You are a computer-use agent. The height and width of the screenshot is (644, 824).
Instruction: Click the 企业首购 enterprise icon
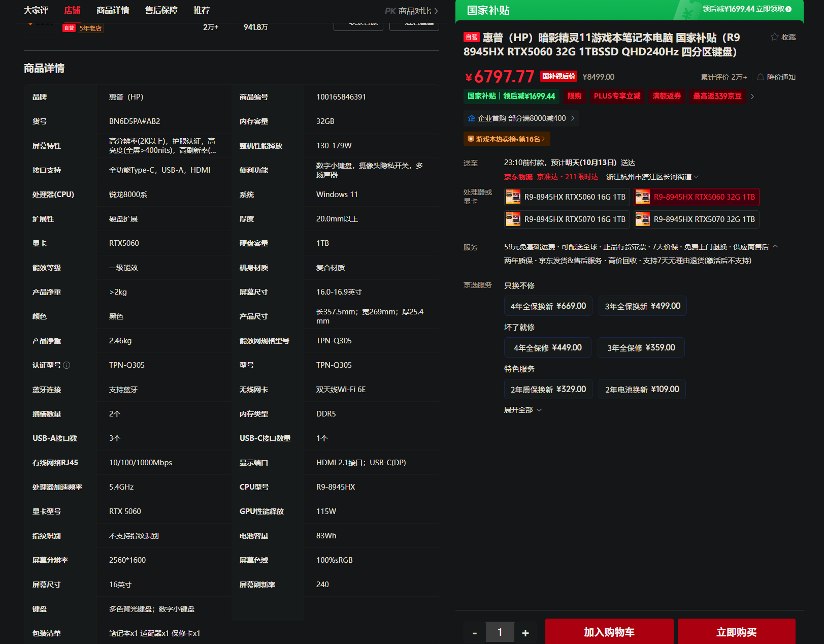click(472, 118)
